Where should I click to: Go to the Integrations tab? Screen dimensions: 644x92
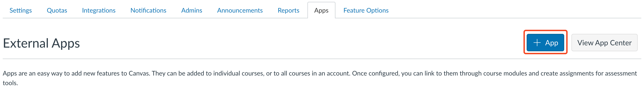tap(98, 10)
